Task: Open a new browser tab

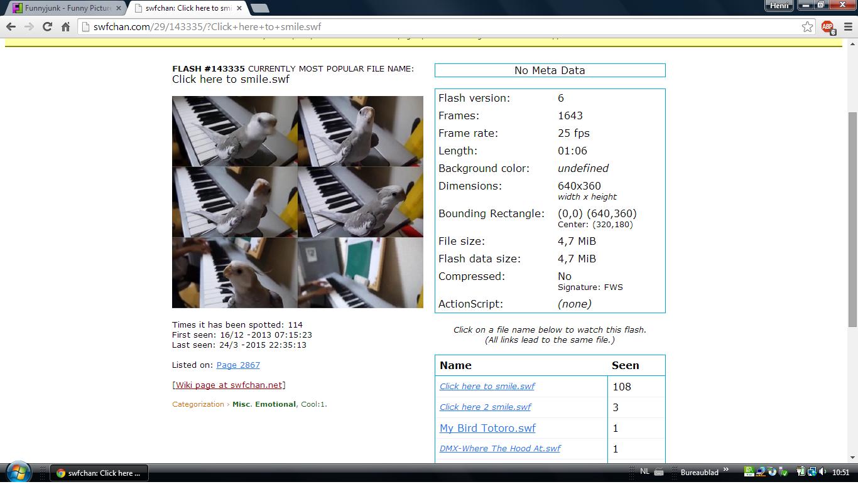Action: click(259, 8)
